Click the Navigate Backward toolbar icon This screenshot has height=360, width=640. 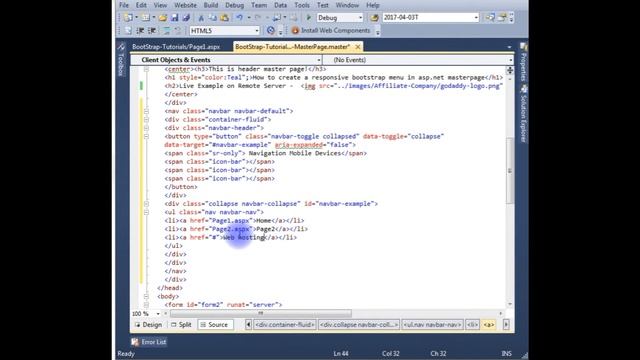click(277, 18)
